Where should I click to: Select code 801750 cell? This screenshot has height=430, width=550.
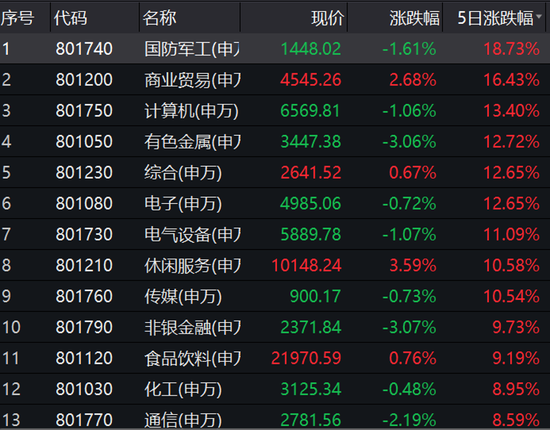click(x=84, y=110)
